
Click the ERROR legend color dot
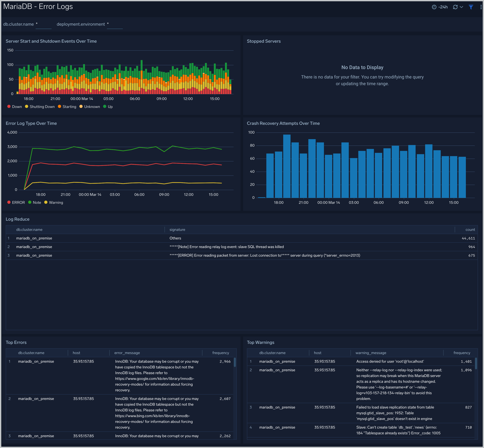pyautogui.click(x=9, y=202)
